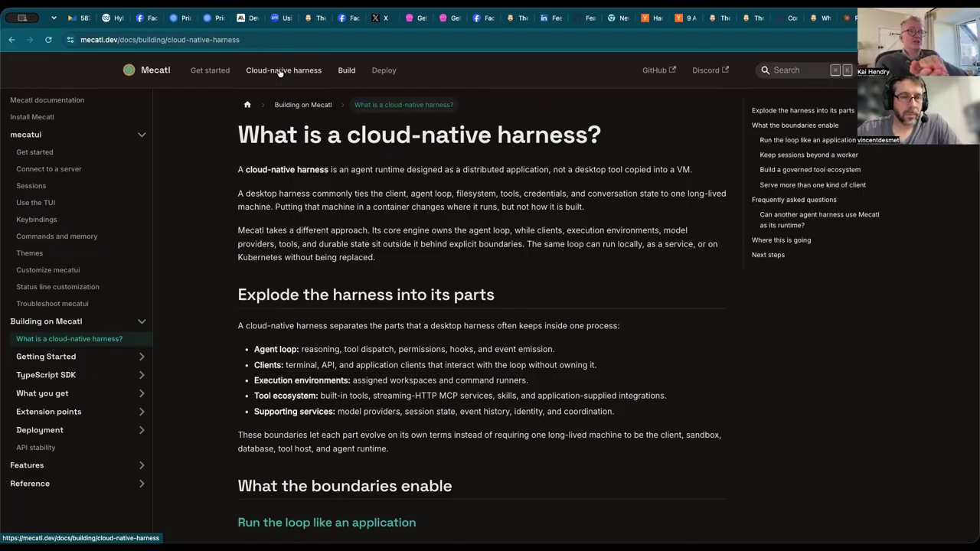
Task: Click the browser address bar URL
Action: [x=160, y=40]
